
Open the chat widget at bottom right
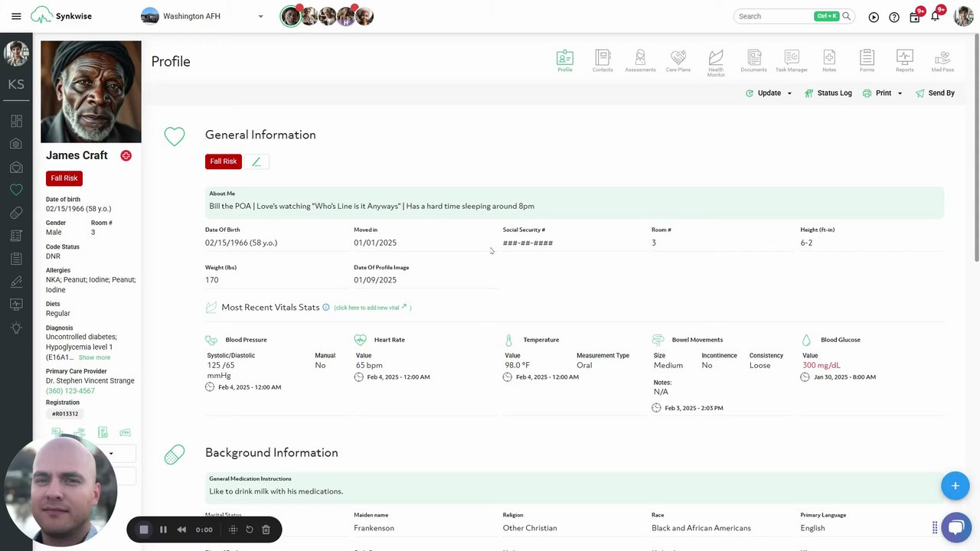point(955,527)
